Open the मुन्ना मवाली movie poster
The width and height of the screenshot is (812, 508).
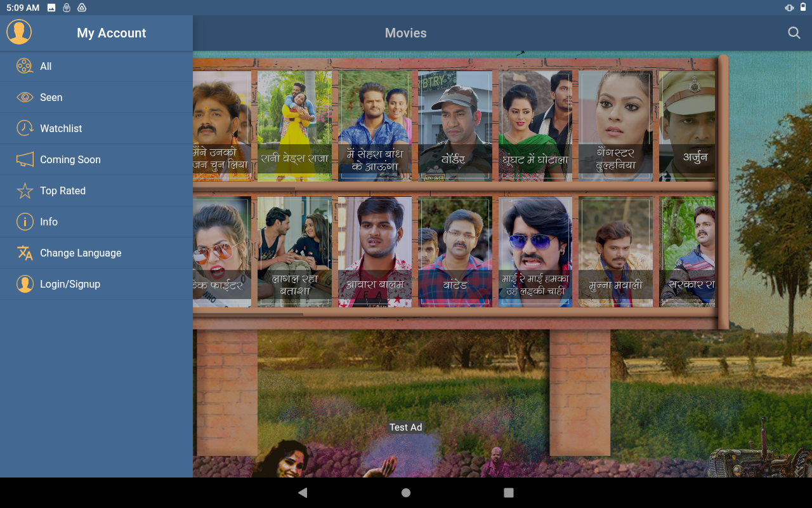tap(615, 251)
